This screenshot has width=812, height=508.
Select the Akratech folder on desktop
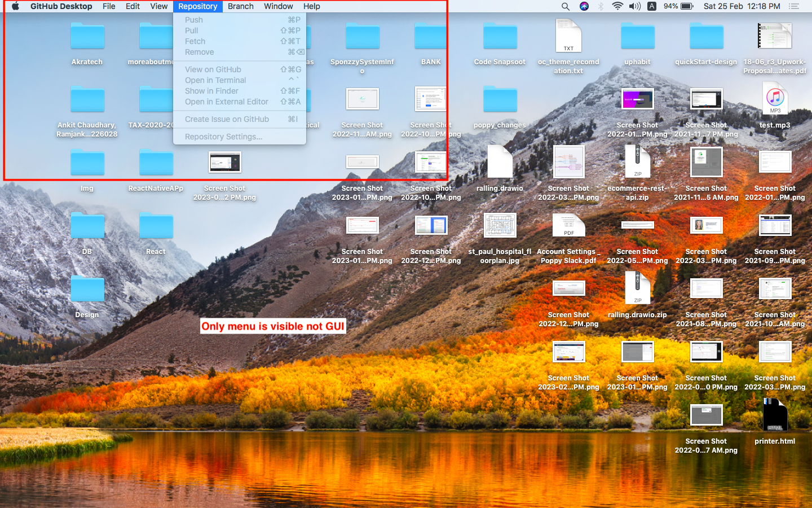point(87,36)
